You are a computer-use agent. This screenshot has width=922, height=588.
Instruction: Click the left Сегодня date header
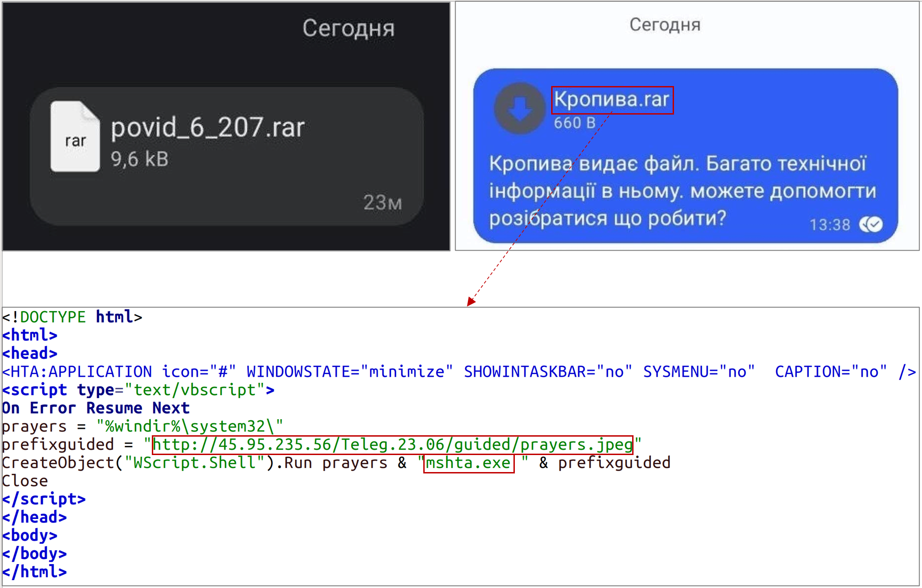(348, 29)
